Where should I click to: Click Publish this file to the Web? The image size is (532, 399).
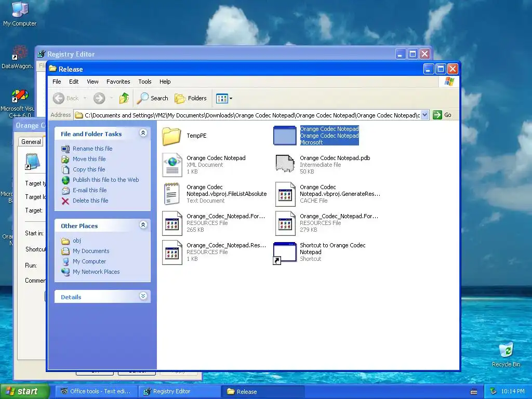[x=105, y=180]
